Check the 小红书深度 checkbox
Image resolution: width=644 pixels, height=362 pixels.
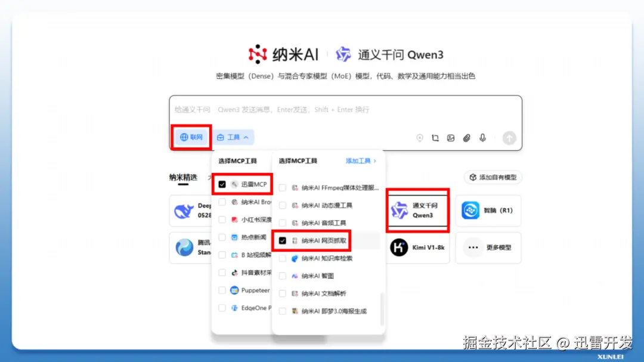[222, 220]
